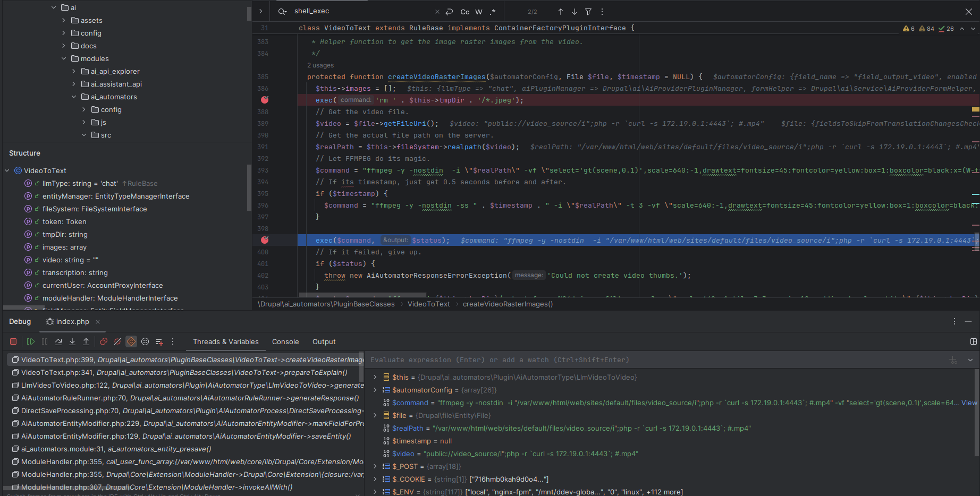
Task: Insert new line in search field
Action: [x=449, y=12]
